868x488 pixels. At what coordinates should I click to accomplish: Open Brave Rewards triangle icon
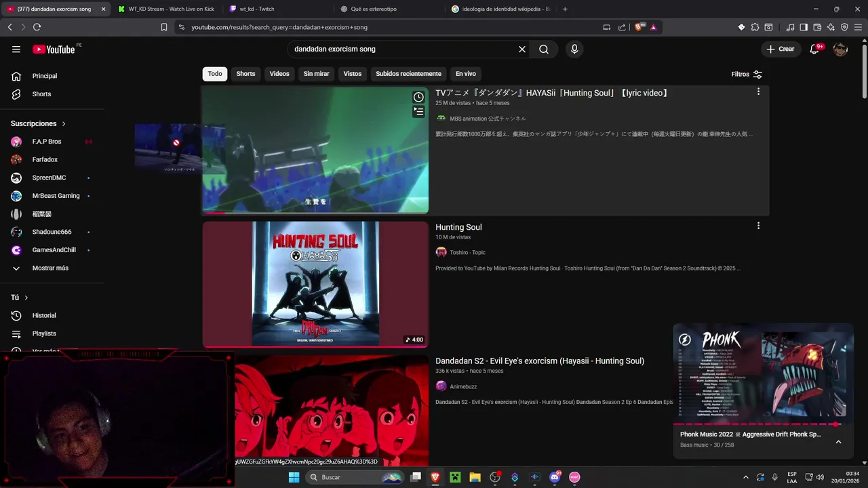pyautogui.click(x=653, y=27)
